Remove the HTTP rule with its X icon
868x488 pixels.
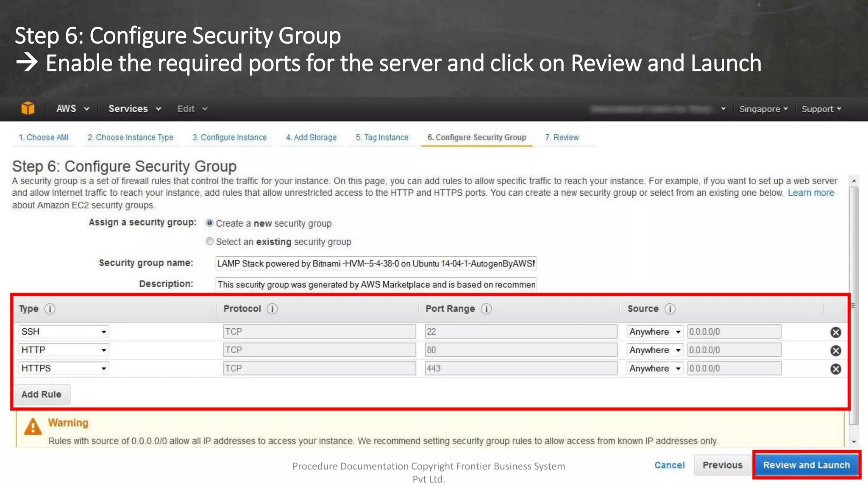click(836, 350)
